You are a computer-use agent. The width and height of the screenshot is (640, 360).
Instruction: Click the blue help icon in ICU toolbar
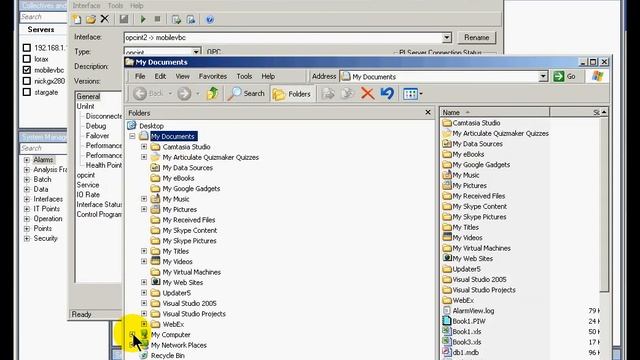tap(210, 20)
